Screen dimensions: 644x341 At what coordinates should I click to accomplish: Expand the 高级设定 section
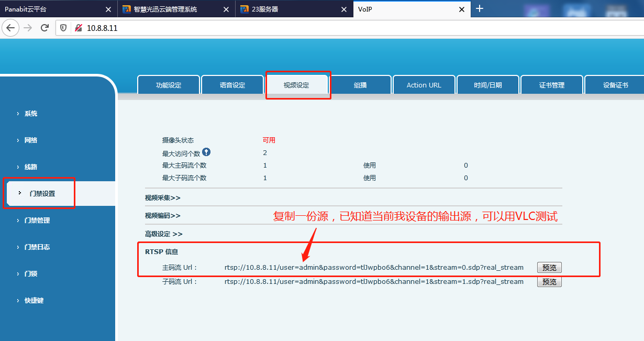click(163, 234)
